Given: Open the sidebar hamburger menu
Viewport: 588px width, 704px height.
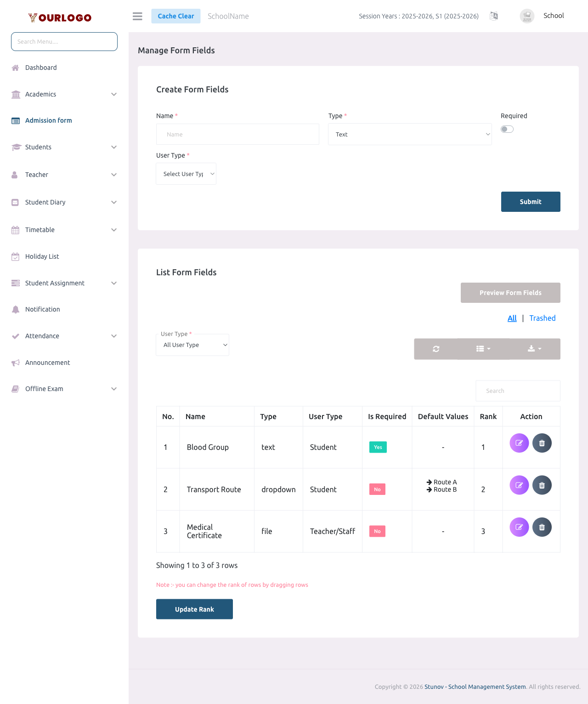Looking at the screenshot, I should 137,16.
